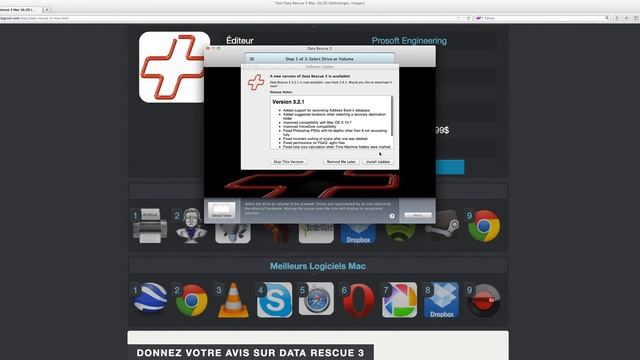Open the Google Earth icon in Meilleurs Logiciels Mac
This screenshot has width=640, height=360.
pyautogui.click(x=150, y=298)
